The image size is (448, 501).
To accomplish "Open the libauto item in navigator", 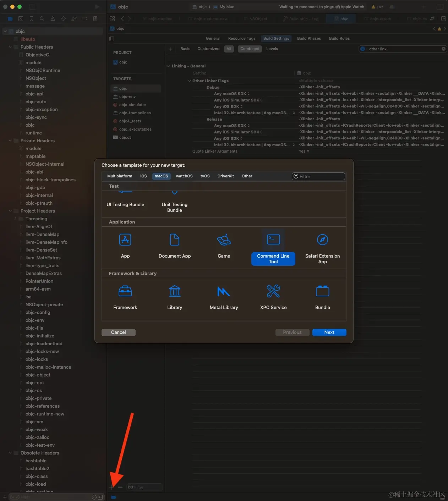I will pyautogui.click(x=28, y=39).
